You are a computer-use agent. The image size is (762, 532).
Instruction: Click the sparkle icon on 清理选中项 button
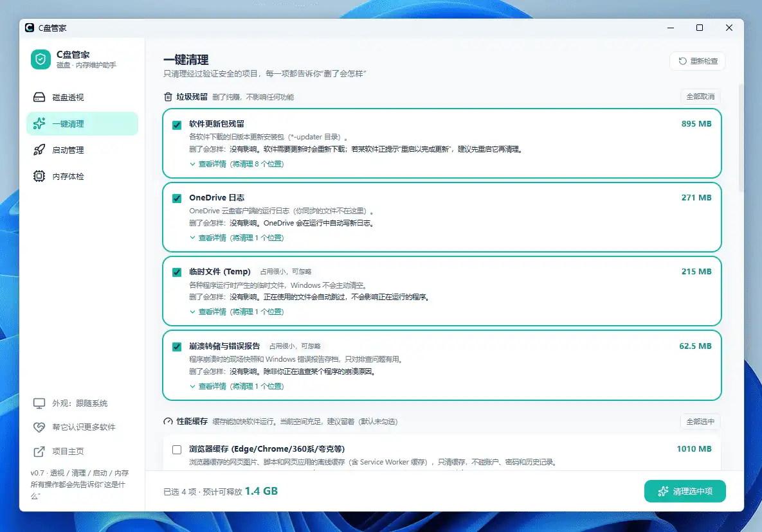(x=663, y=492)
